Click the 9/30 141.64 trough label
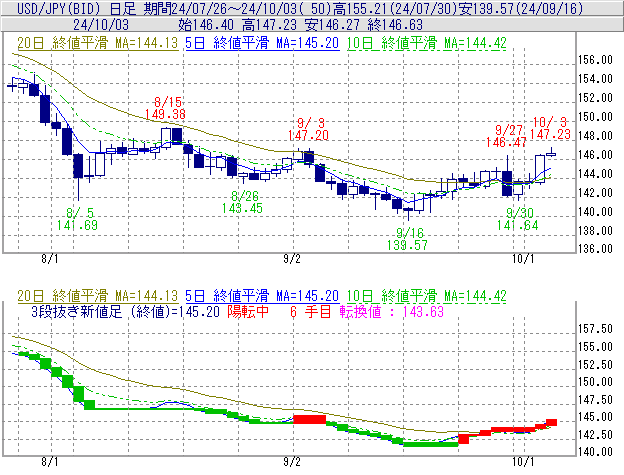Image resolution: width=624 pixels, height=475 pixels. click(x=518, y=219)
